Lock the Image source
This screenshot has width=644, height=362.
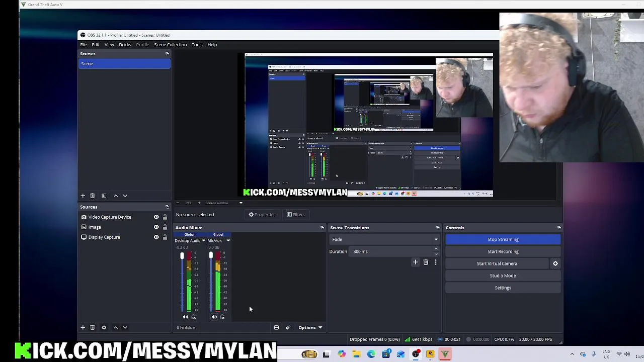[165, 227]
